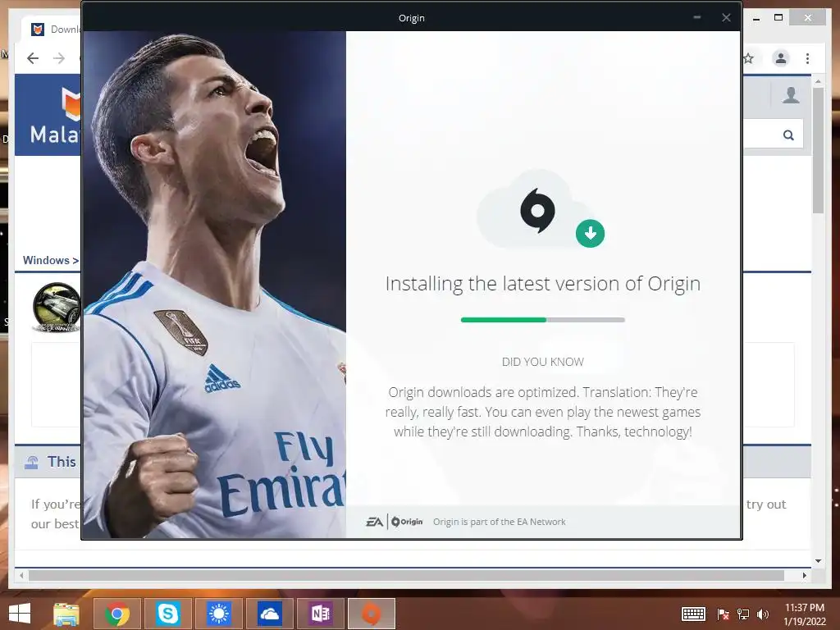This screenshot has height=630, width=840.
Task: Open Skype from the taskbar
Action: click(x=167, y=614)
